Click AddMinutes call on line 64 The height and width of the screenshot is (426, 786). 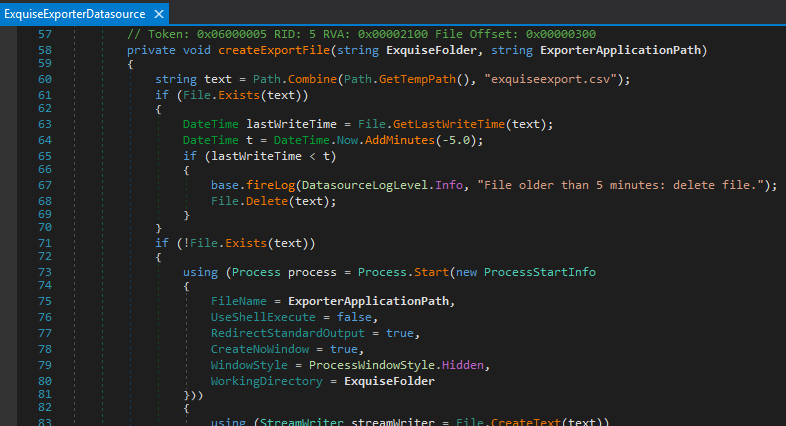tap(400, 140)
